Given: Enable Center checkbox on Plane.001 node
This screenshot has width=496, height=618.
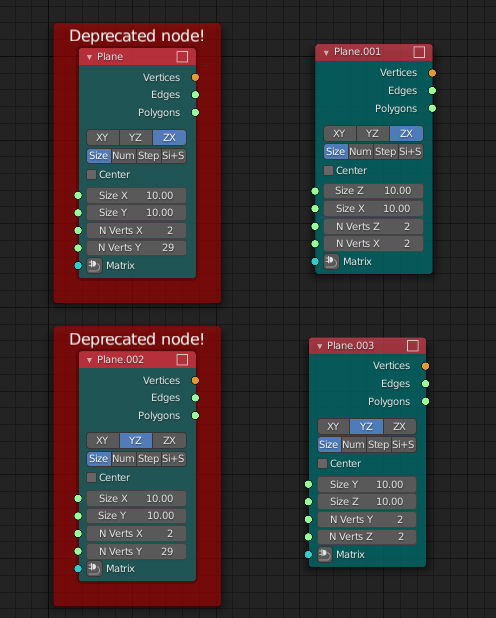Looking at the screenshot, I should click(328, 170).
